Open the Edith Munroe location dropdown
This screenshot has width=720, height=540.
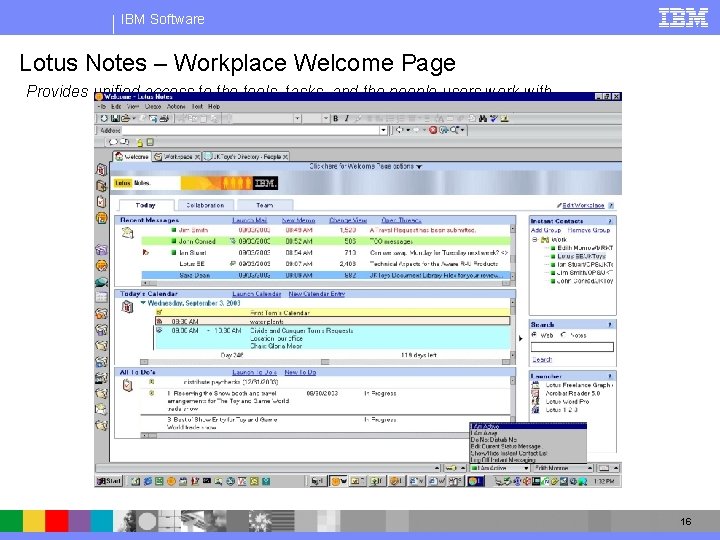point(590,468)
